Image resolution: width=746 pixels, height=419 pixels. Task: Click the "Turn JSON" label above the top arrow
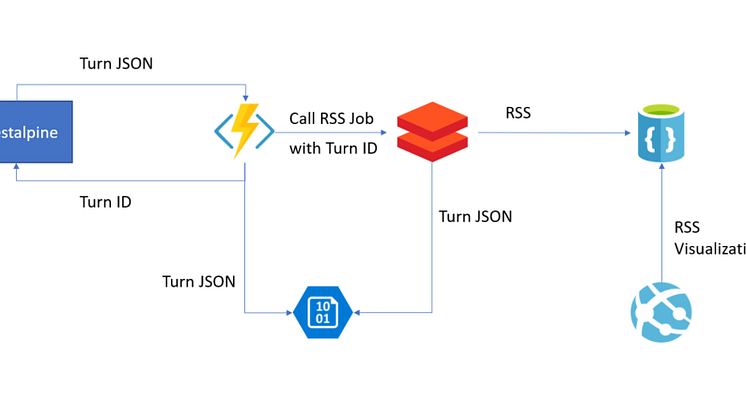(116, 63)
